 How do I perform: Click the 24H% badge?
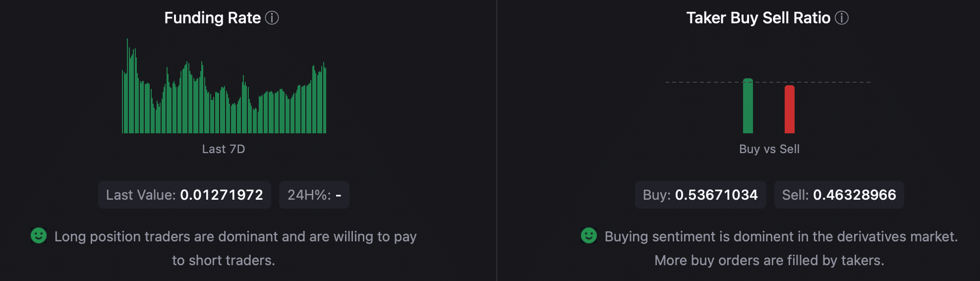pos(314,195)
